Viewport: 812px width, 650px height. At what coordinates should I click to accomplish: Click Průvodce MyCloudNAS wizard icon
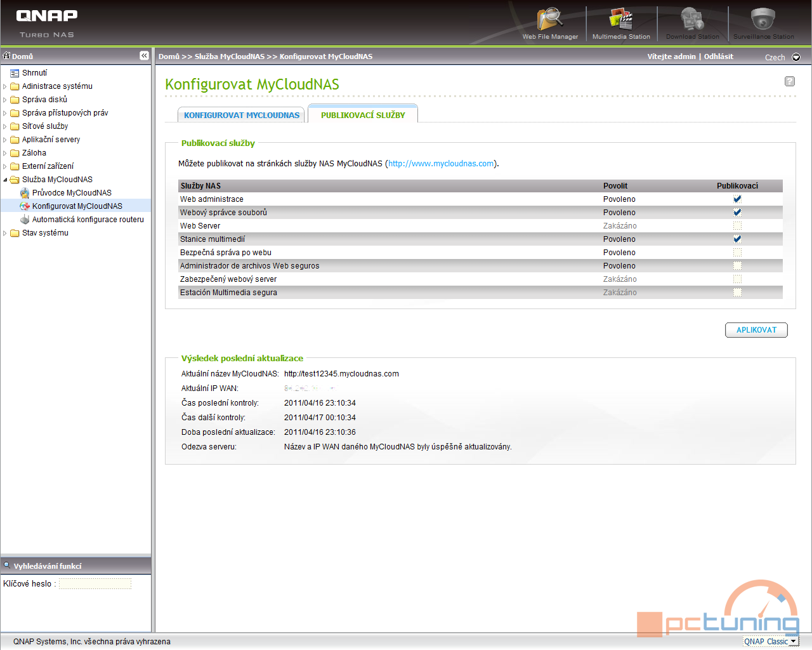click(x=25, y=193)
